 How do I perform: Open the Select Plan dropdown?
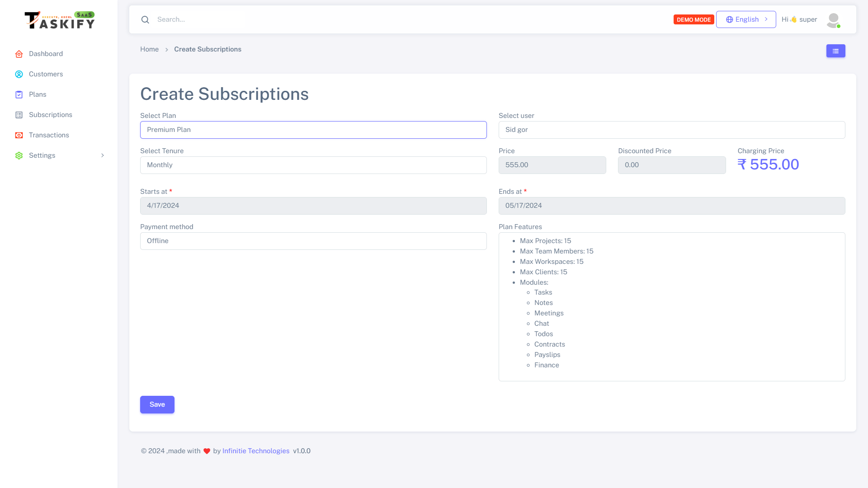click(313, 130)
